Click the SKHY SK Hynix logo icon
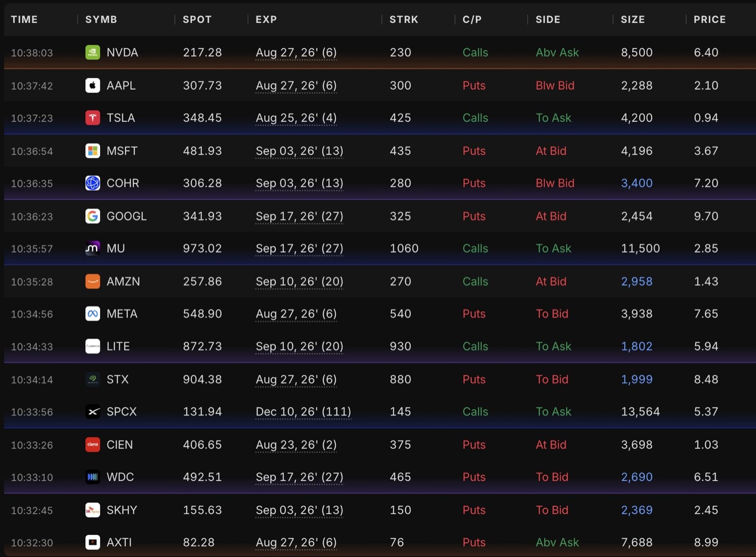Screen dimensions: 756x557 coord(92,510)
